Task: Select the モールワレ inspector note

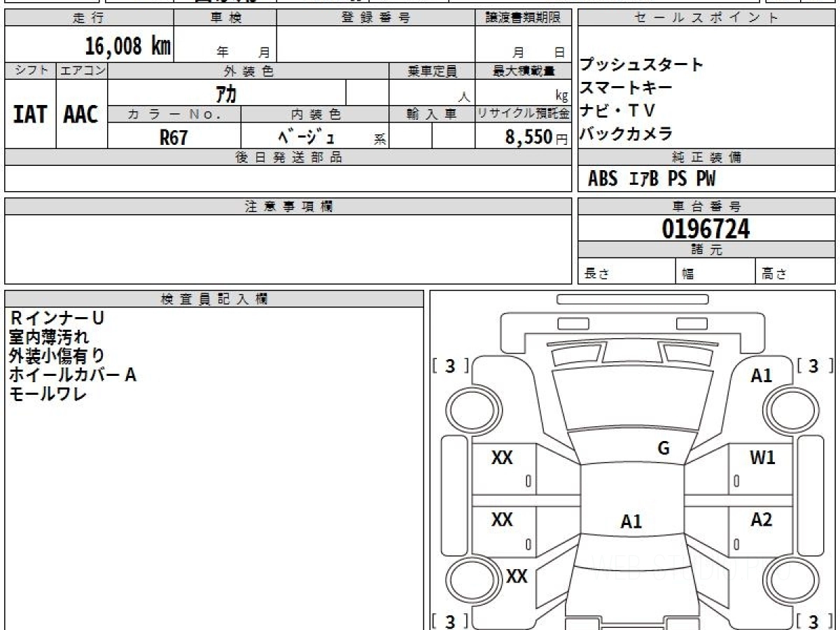Action: (x=48, y=394)
